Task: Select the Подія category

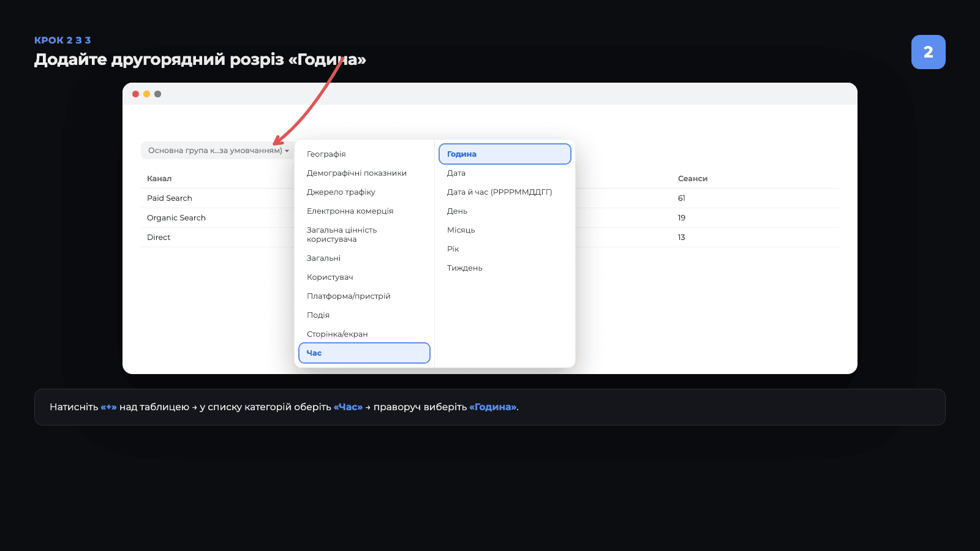Action: coord(318,315)
